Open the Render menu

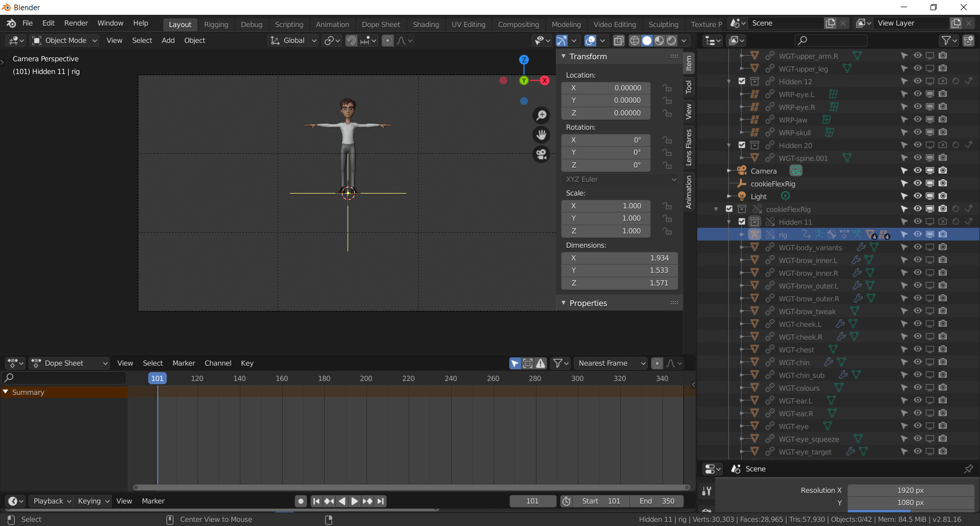click(76, 23)
